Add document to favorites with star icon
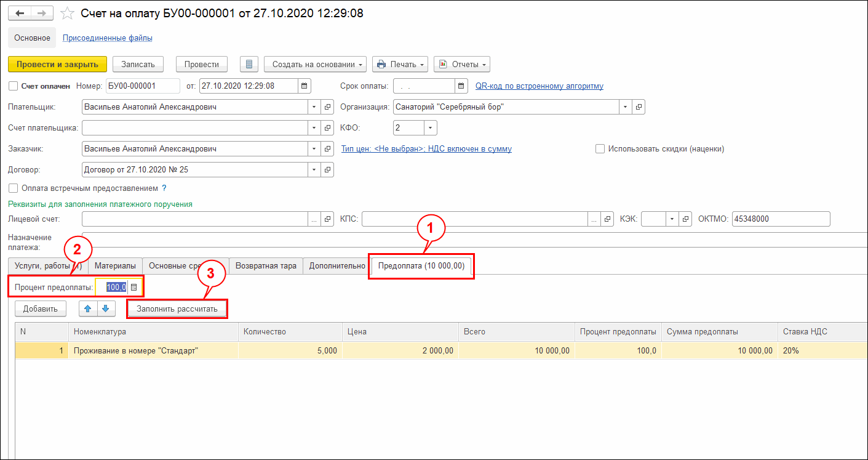This screenshot has width=868, height=460. 69,13
